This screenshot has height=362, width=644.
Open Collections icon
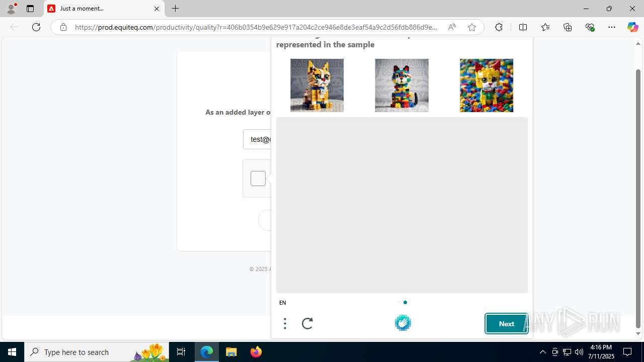coord(568,27)
